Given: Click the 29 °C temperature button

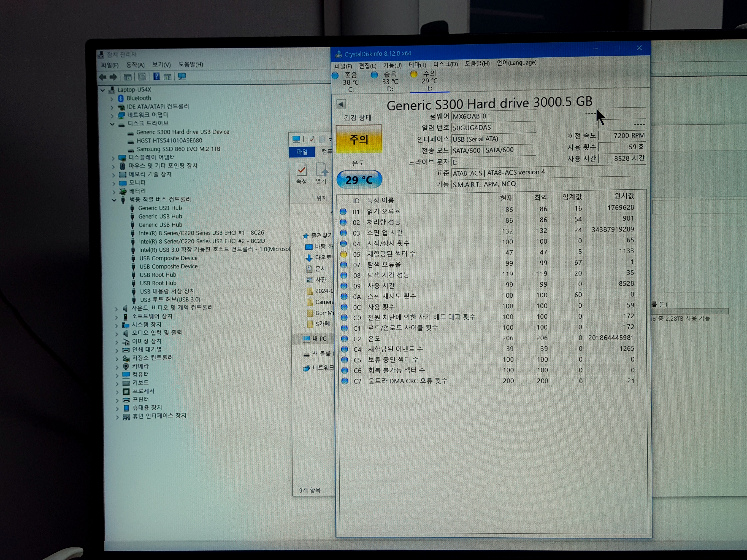Looking at the screenshot, I should 359,180.
